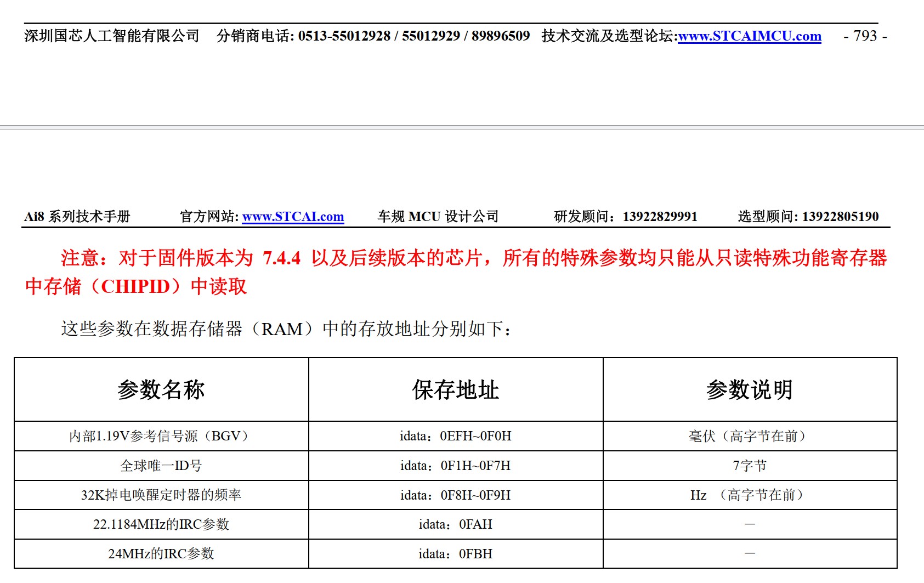Click the 车规 MCU 设计公司 text
Viewport: 924px width, 583px height.
click(x=438, y=217)
